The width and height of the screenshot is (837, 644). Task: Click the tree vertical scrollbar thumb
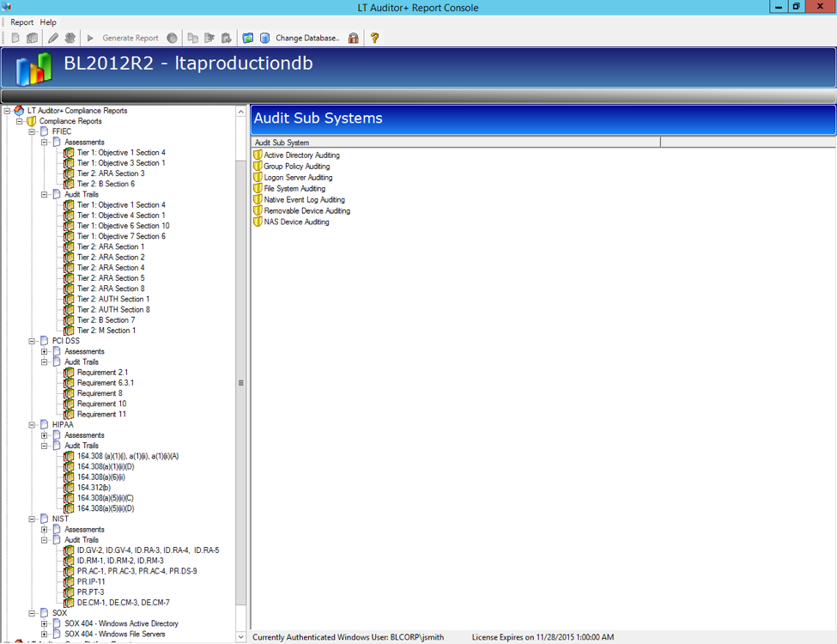(240, 383)
